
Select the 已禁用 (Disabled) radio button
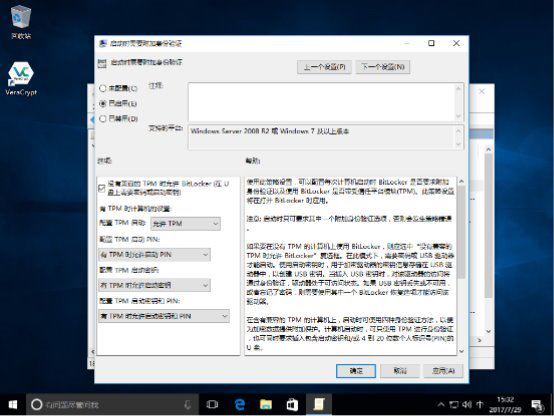[102, 119]
